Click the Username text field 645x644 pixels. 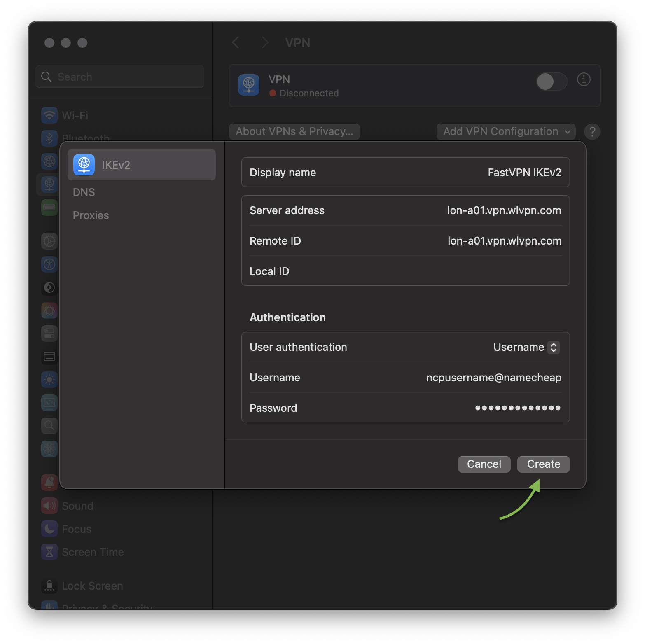click(405, 378)
